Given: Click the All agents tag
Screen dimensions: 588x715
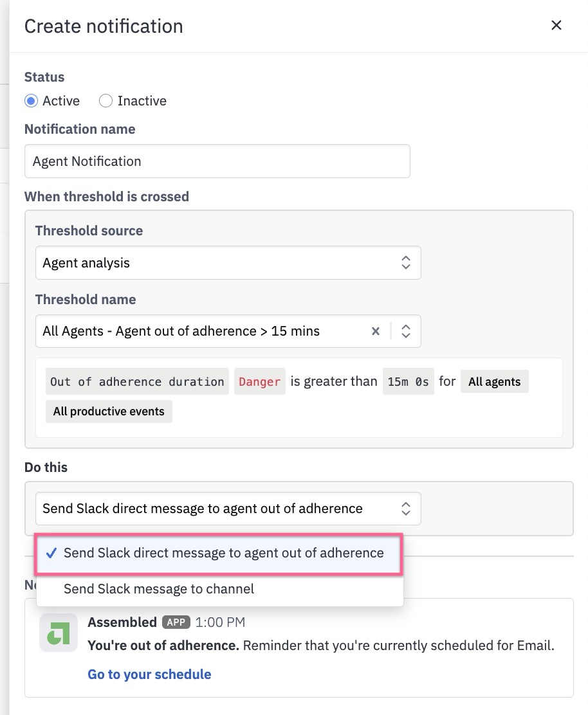Looking at the screenshot, I should [495, 382].
